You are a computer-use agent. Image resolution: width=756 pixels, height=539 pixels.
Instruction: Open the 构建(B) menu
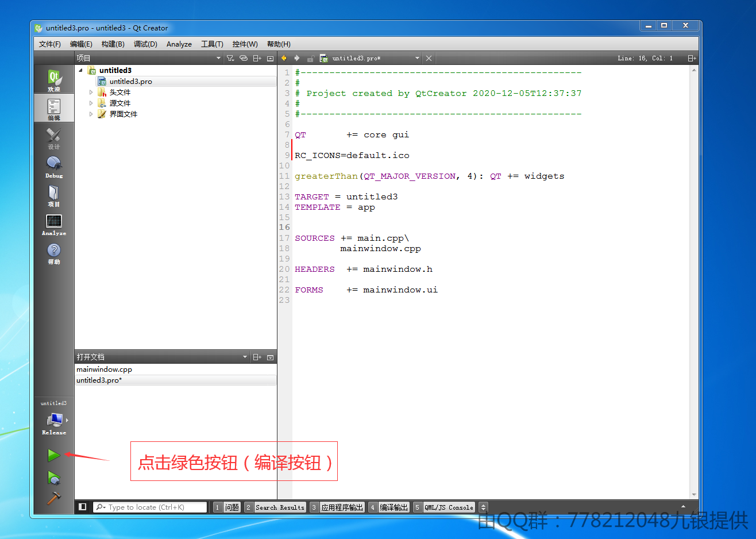tap(113, 44)
